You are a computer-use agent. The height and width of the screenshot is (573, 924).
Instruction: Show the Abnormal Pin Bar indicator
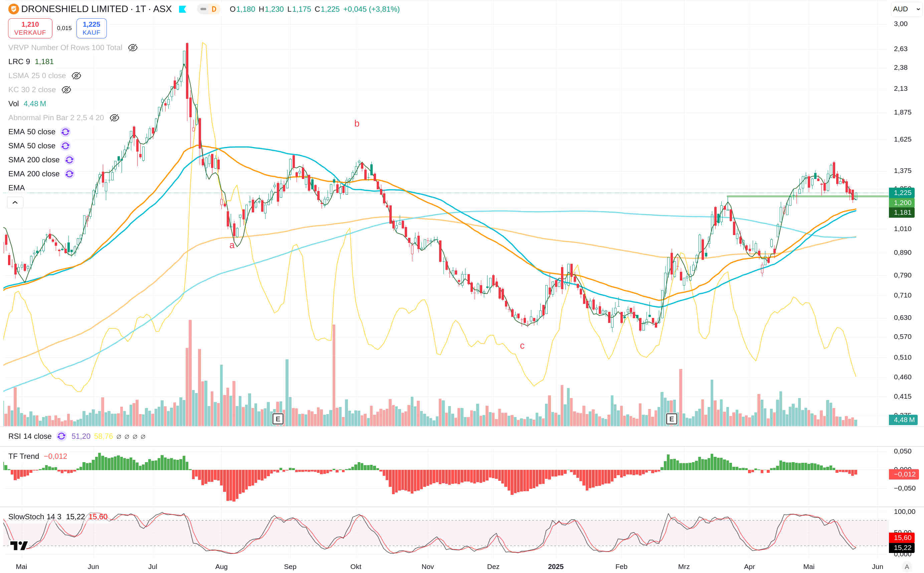click(115, 118)
